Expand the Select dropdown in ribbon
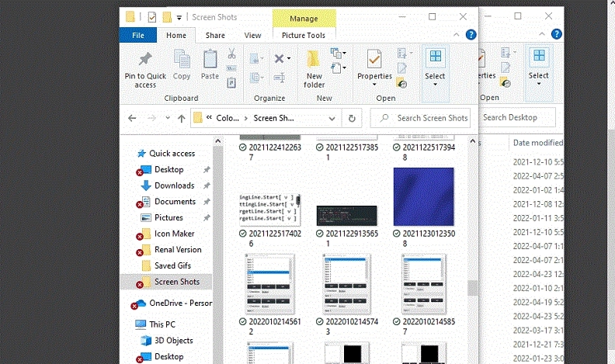The image size is (615, 364). click(x=435, y=76)
